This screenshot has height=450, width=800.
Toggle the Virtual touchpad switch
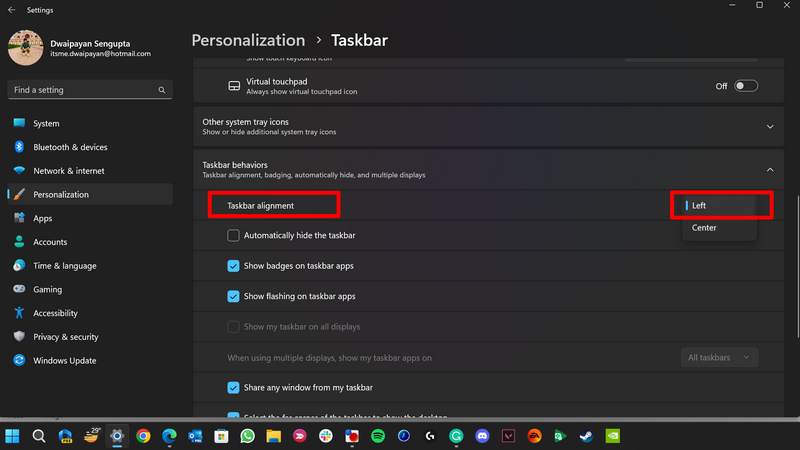(x=746, y=86)
